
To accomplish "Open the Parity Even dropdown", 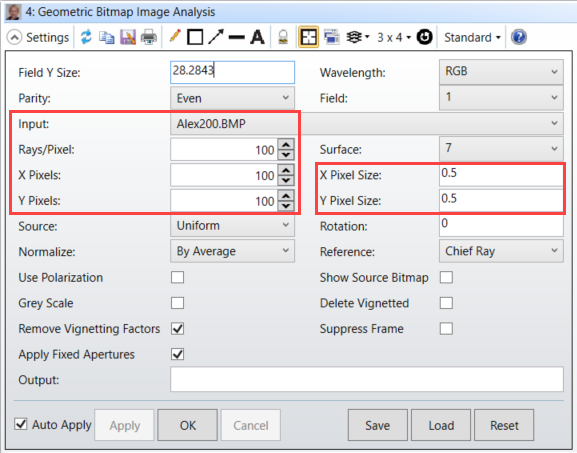I will pos(233,98).
